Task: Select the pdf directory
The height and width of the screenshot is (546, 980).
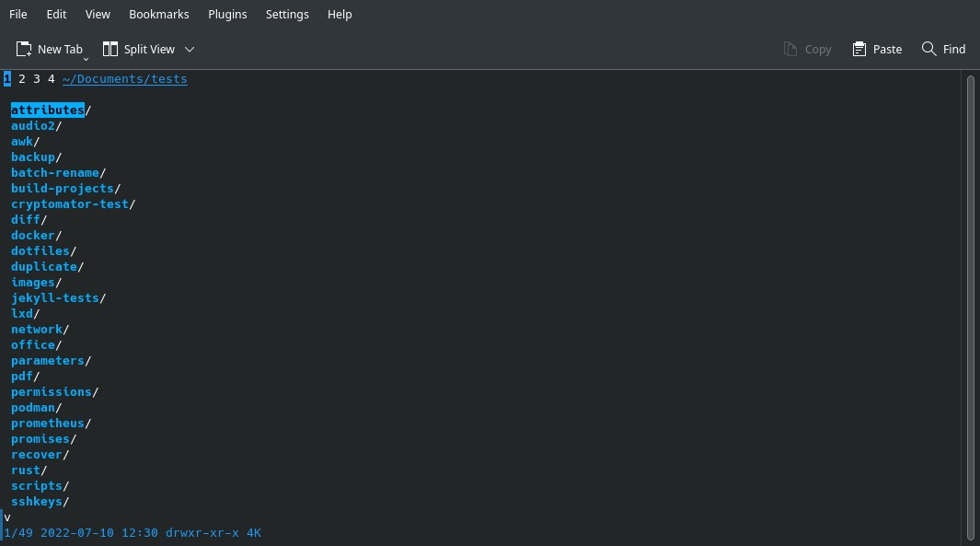Action: (x=22, y=376)
